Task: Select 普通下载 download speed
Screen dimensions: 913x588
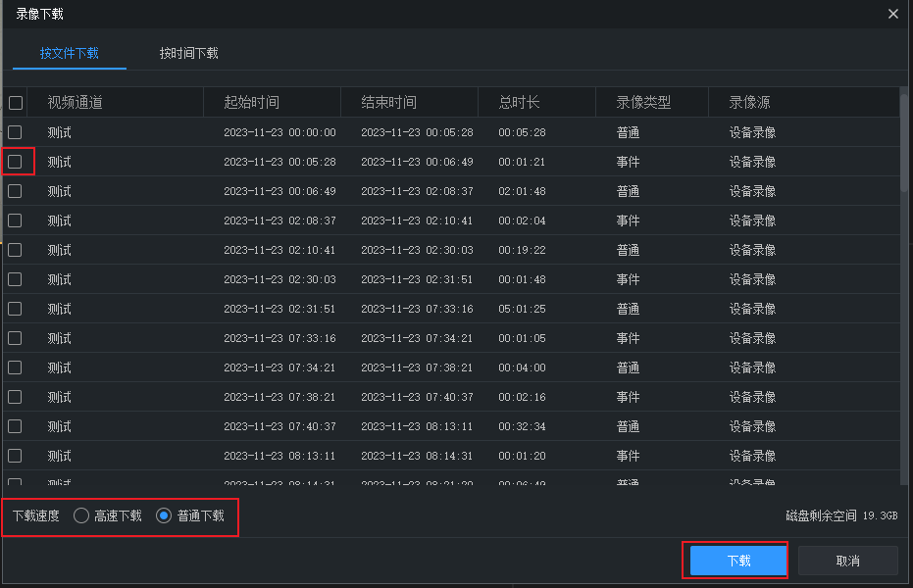Action: coord(164,515)
